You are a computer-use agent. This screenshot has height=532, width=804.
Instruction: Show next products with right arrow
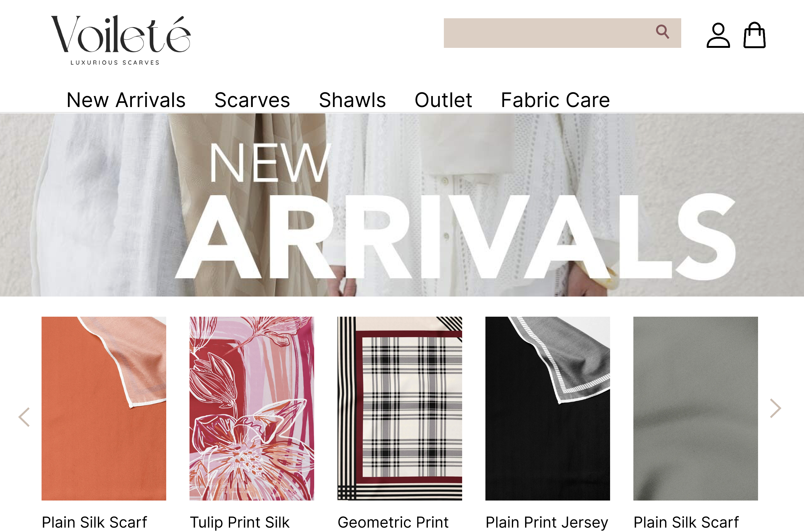pyautogui.click(x=775, y=408)
